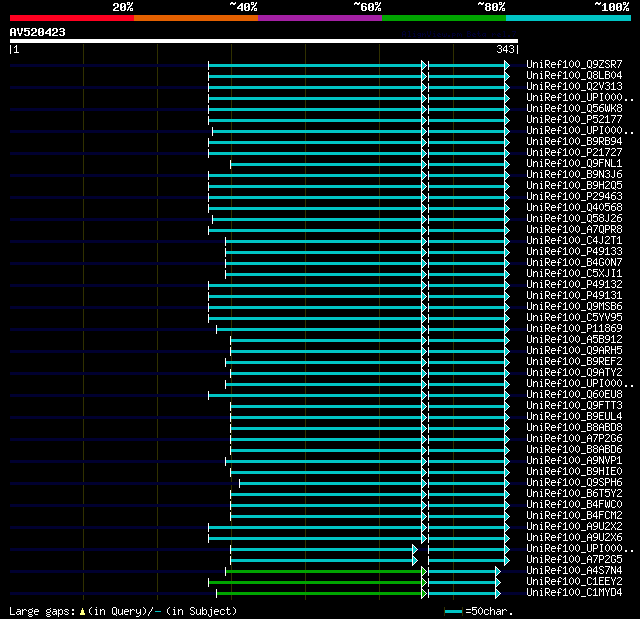The width and height of the screenshot is (640, 619).
Task: Select hit UniRef100_A7P2G6
Action: tap(574, 439)
